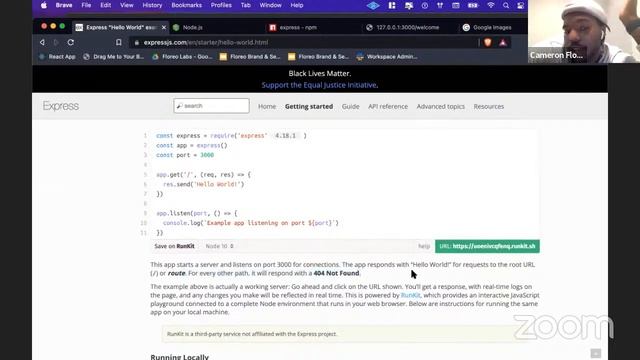Click the site lock icon in address bar
Screen dimensions: 640x360
pos(137,42)
